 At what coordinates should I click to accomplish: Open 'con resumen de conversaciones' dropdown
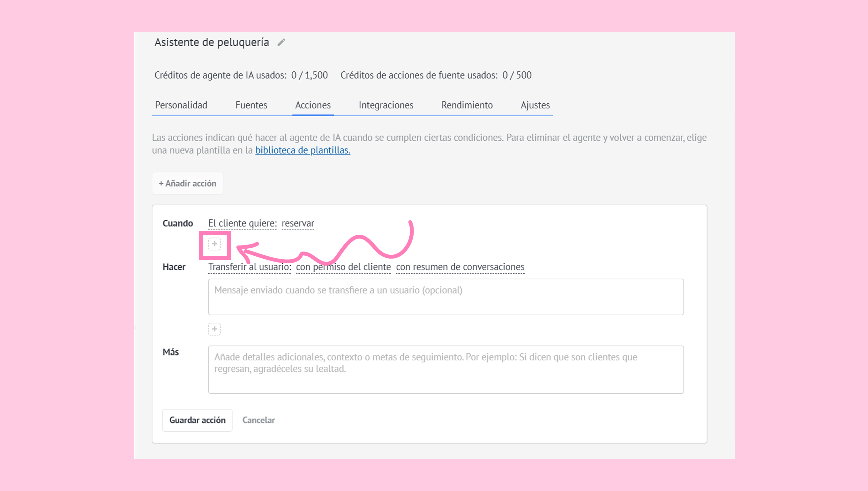point(460,267)
